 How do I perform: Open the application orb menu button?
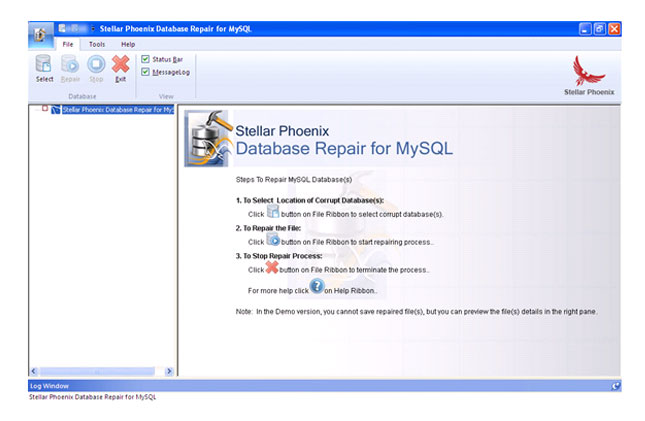click(x=40, y=35)
